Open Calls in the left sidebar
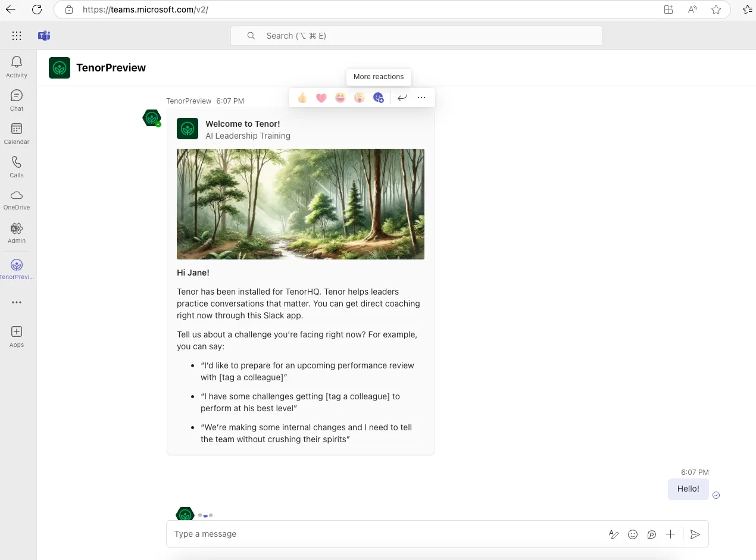This screenshot has width=756, height=560. pos(17,167)
